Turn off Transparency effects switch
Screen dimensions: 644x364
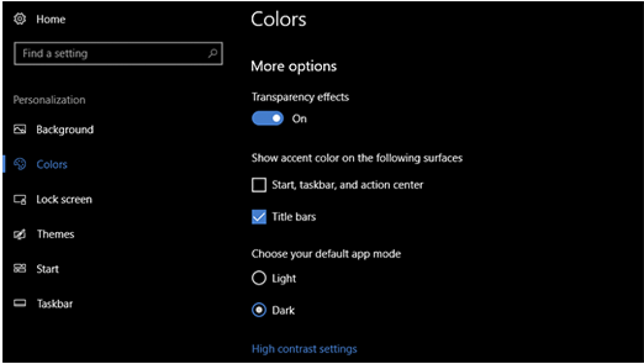pos(268,118)
